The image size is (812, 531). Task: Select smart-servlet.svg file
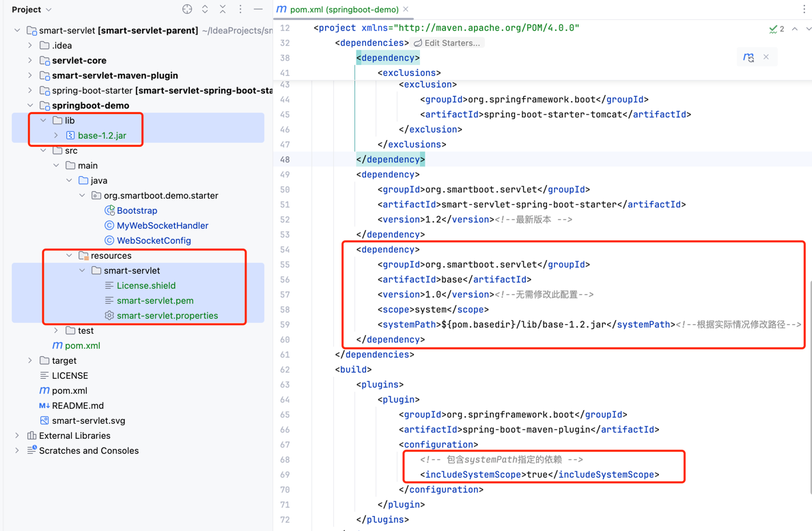click(89, 420)
